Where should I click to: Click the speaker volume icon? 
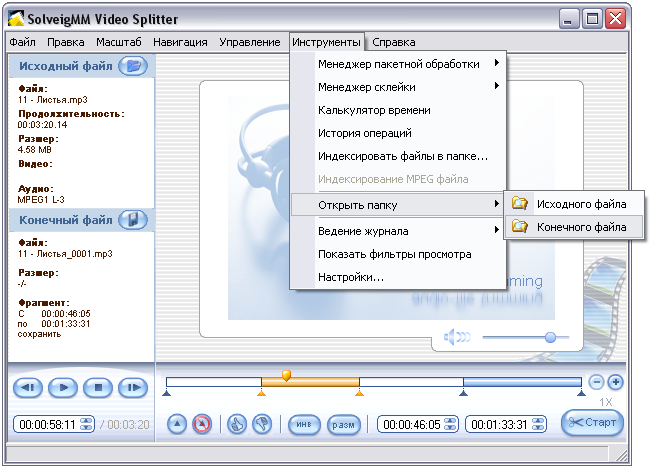click(x=457, y=337)
